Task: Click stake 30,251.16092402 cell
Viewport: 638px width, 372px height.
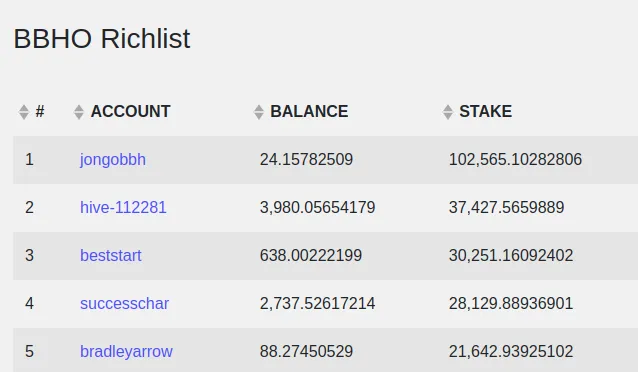Action: (511, 256)
